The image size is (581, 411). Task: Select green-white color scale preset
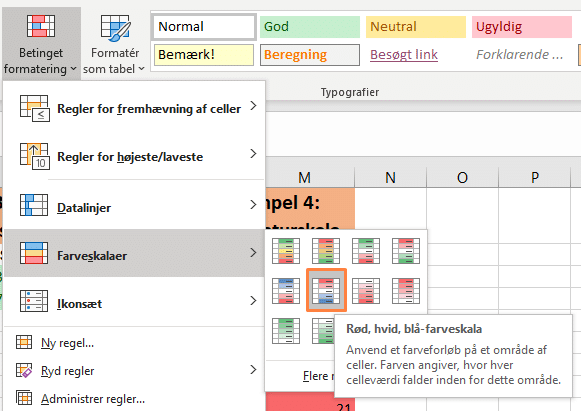(x=286, y=331)
